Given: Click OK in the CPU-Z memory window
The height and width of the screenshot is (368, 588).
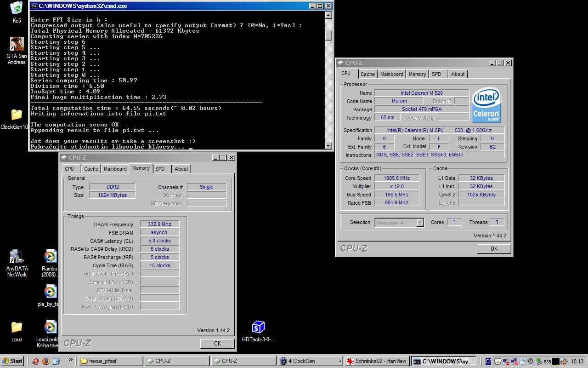Looking at the screenshot, I should coord(217,344).
